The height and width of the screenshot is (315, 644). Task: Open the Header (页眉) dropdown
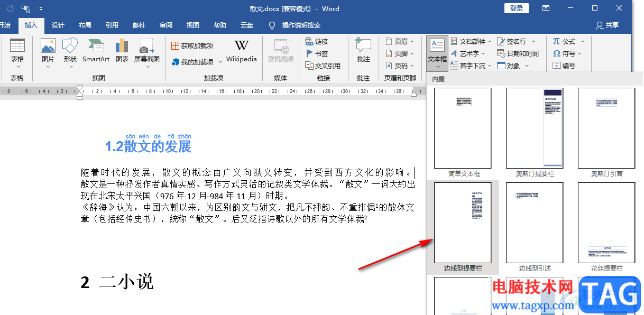399,41
